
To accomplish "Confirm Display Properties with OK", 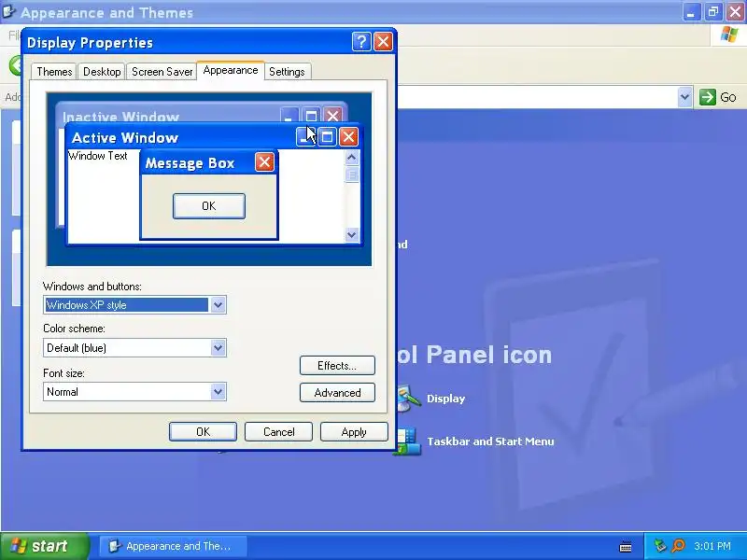I will pyautogui.click(x=203, y=432).
